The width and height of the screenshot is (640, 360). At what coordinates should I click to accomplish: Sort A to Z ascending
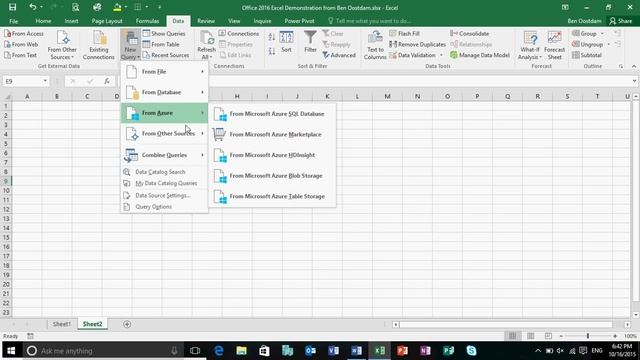pos(271,38)
